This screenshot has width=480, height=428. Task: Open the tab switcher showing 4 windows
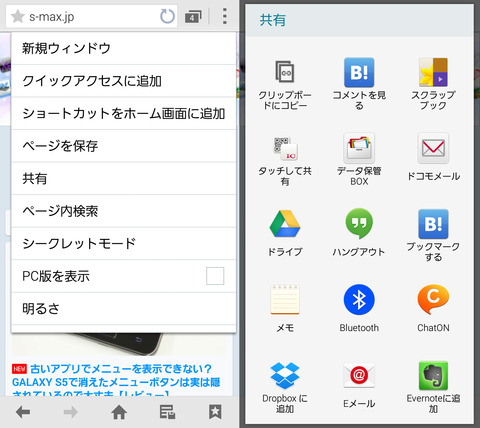click(x=193, y=17)
